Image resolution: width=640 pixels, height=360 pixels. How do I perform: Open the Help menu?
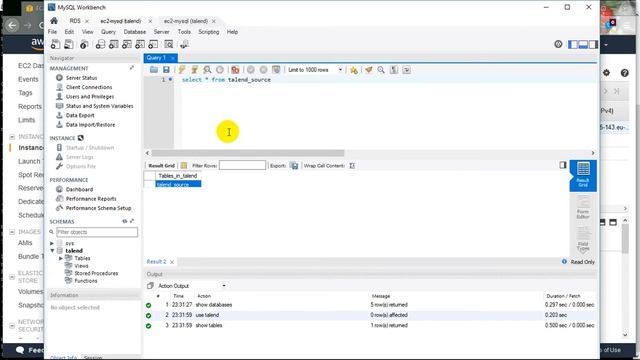coord(232,32)
